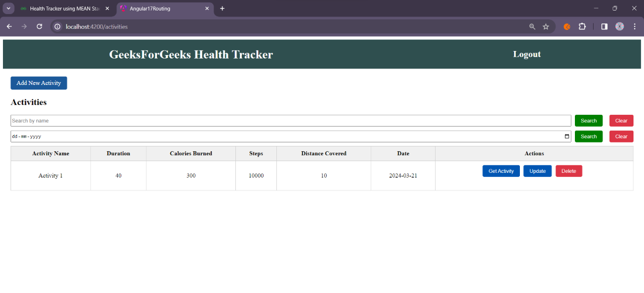
Task: Toggle the browser side panel
Action: pyautogui.click(x=604, y=26)
